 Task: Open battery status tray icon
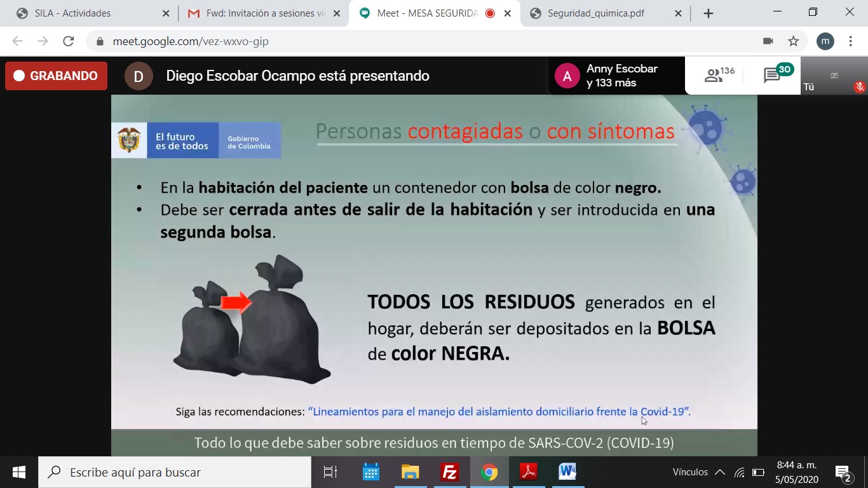(758, 472)
